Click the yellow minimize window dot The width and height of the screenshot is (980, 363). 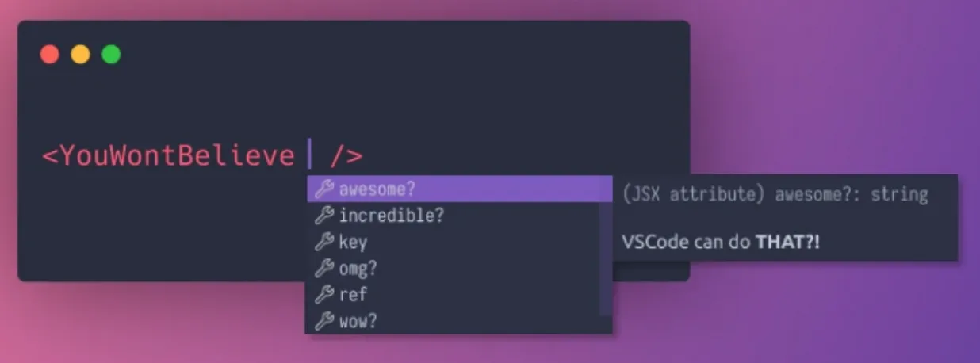(80, 55)
